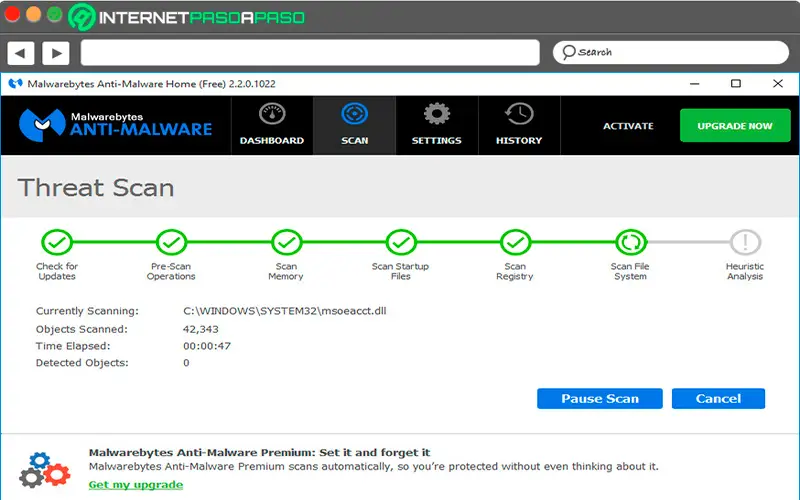800x500 pixels.
Task: Open the History clock icon
Action: (519, 114)
